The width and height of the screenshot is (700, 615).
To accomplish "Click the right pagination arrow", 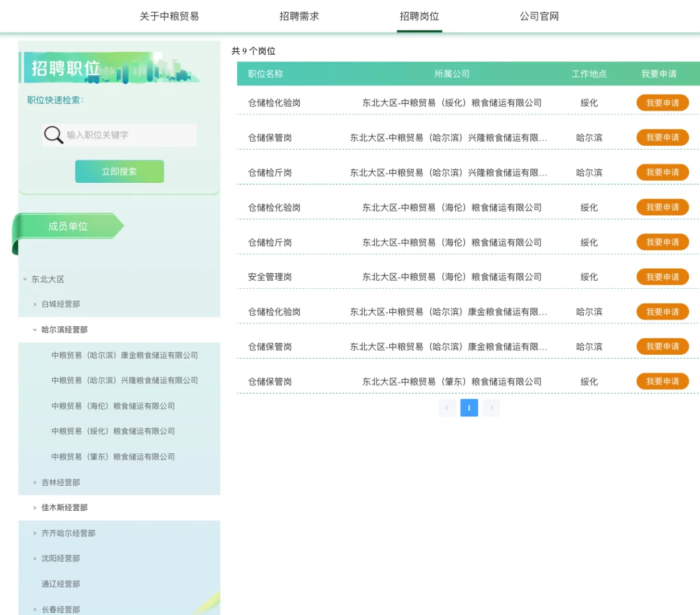I will click(491, 408).
